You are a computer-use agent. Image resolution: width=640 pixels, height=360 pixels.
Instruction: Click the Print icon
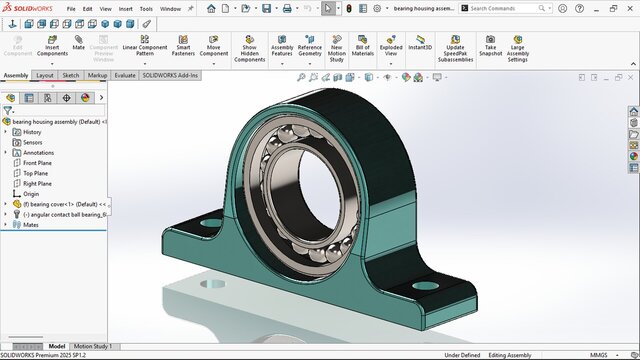point(287,8)
